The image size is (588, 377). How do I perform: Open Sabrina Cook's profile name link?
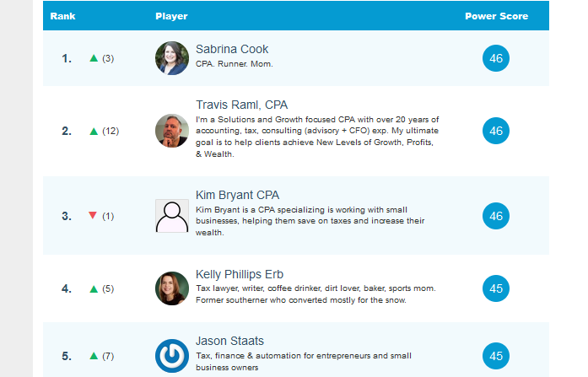232,49
